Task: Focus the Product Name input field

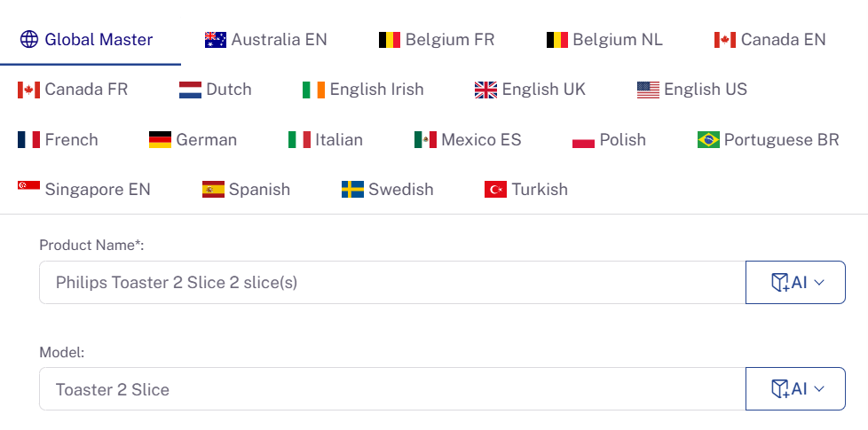Action: tap(392, 283)
